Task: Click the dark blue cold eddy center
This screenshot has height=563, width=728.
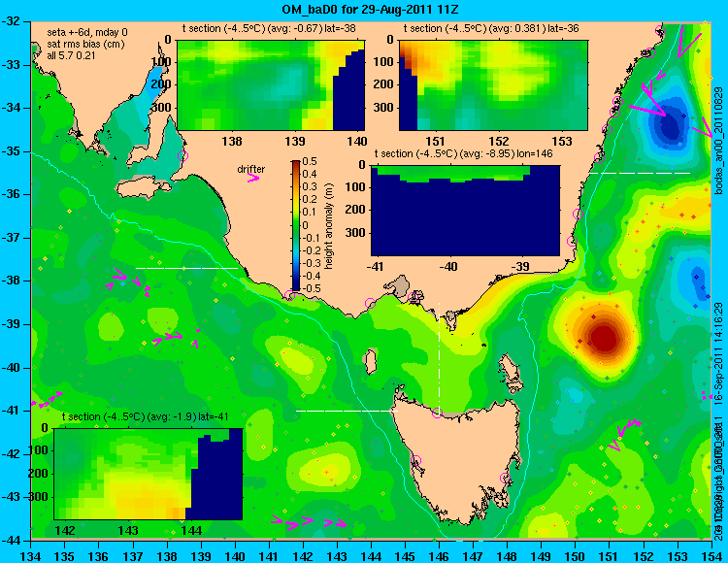Action: point(670,125)
